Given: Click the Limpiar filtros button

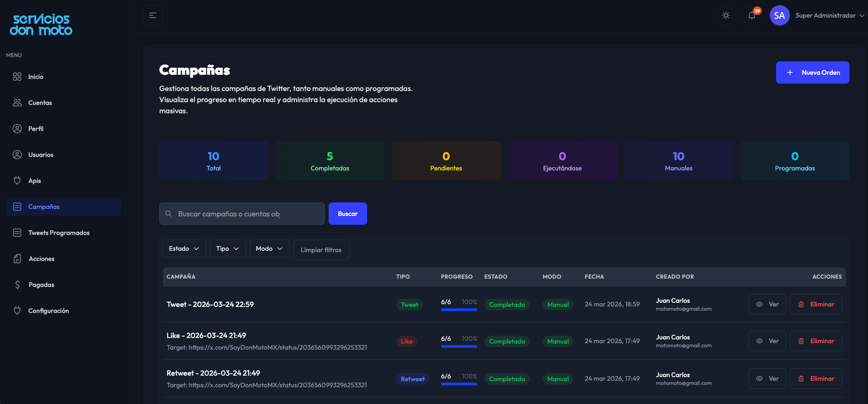Looking at the screenshot, I should point(321,250).
